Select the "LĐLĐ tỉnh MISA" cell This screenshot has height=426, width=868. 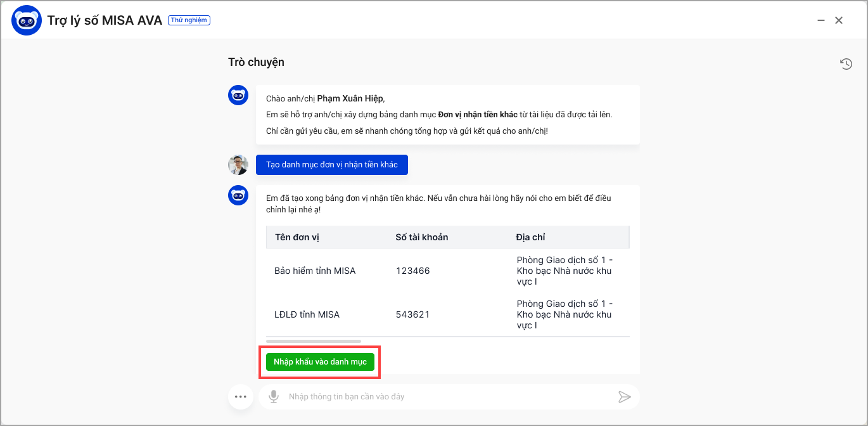(307, 314)
